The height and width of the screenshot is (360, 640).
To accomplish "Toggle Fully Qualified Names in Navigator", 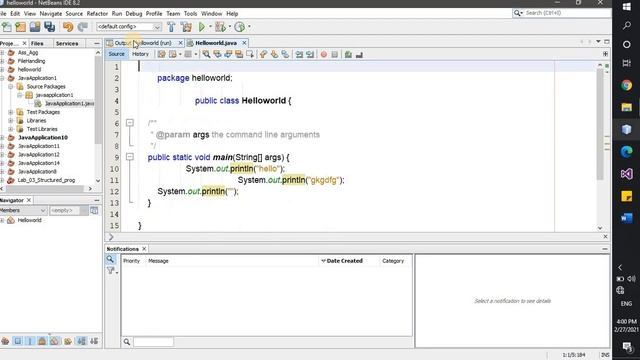I will [x=68, y=341].
